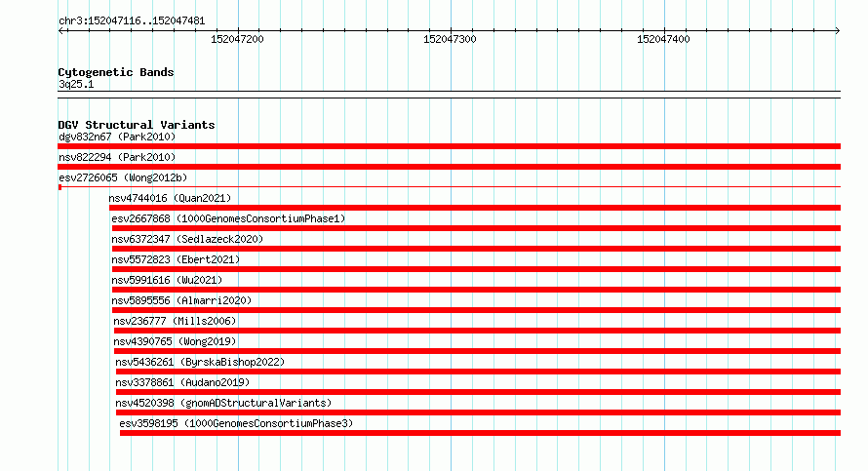The image size is (868, 471).
Task: Click the red bar of nsv5895556
Action: (476, 310)
